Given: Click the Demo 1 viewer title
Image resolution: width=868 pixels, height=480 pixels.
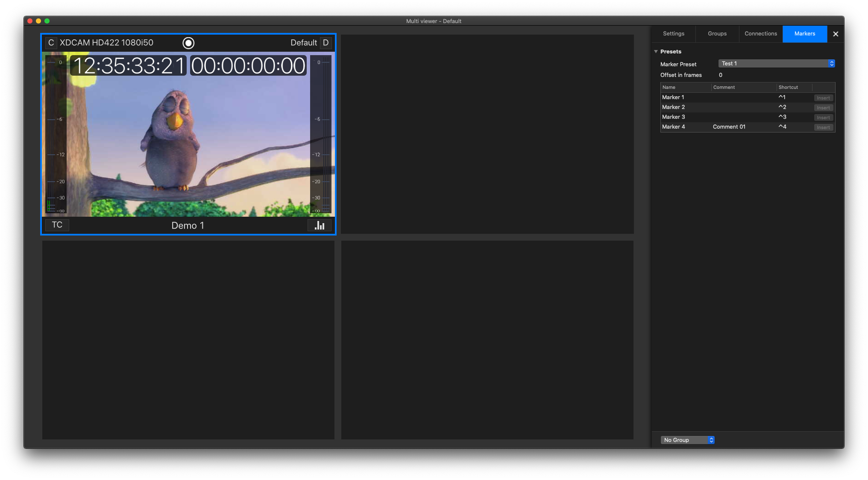Looking at the screenshot, I should [188, 226].
